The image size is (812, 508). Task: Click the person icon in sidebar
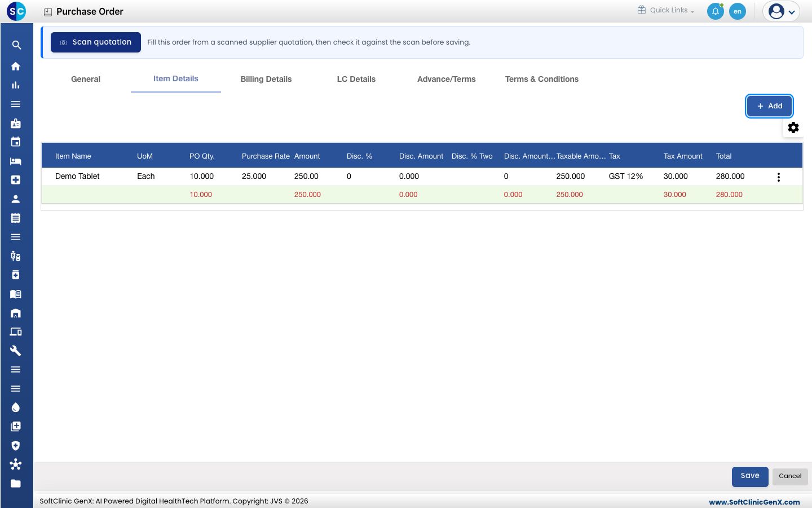[x=16, y=199]
